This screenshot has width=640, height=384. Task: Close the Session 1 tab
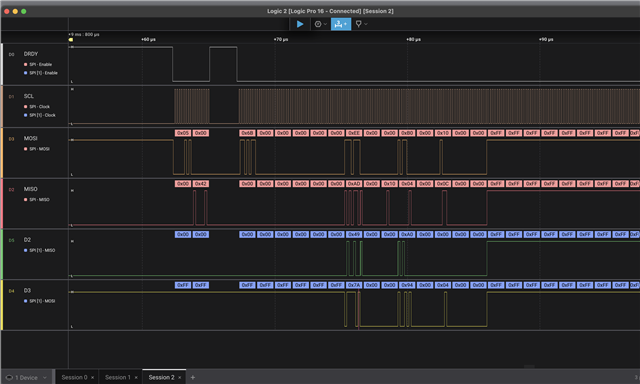136,377
